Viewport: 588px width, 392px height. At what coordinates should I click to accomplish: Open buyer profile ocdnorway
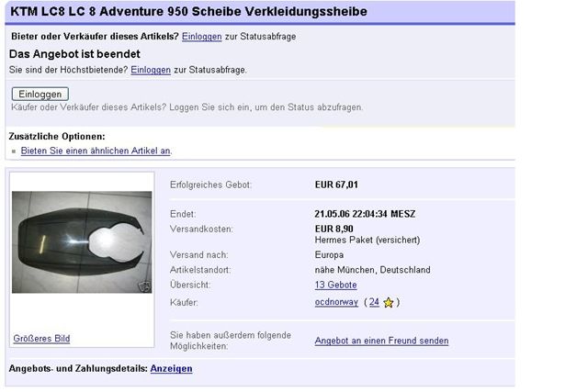336,302
